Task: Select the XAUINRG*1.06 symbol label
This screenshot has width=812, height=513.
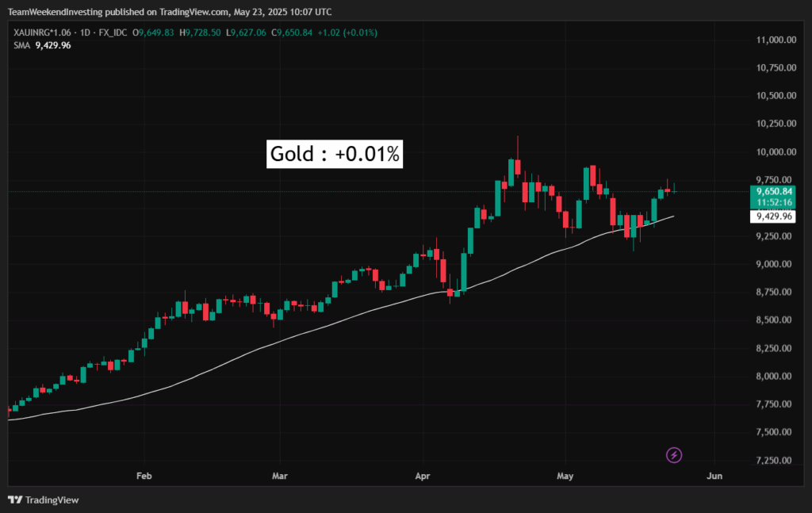Action: [x=42, y=33]
